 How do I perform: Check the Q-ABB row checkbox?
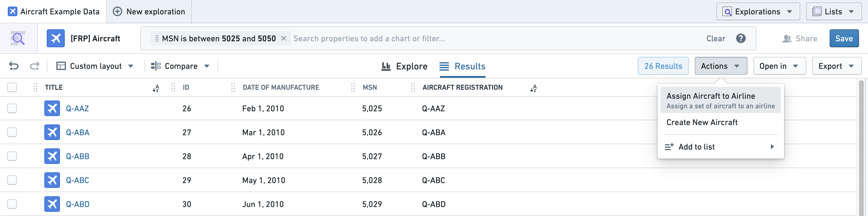[x=12, y=156]
